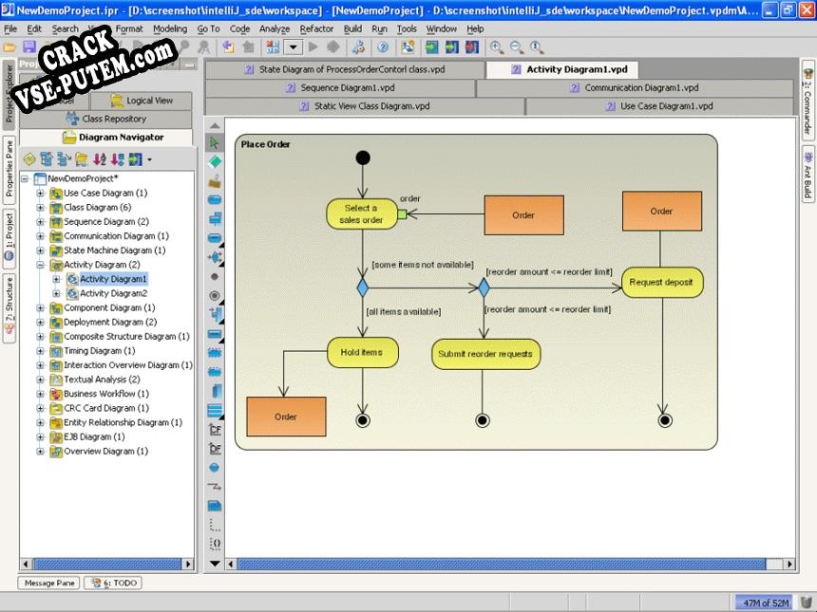The width and height of the screenshot is (817, 612).
Task: Click the Open folder toolbar icon
Action: [x=9, y=47]
